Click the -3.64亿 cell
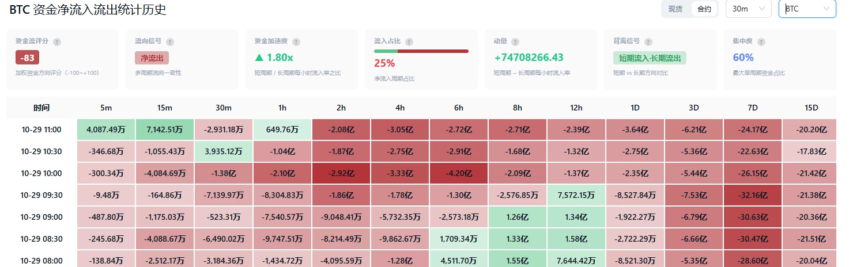Viewport: 868px width, 267px height. (635, 129)
